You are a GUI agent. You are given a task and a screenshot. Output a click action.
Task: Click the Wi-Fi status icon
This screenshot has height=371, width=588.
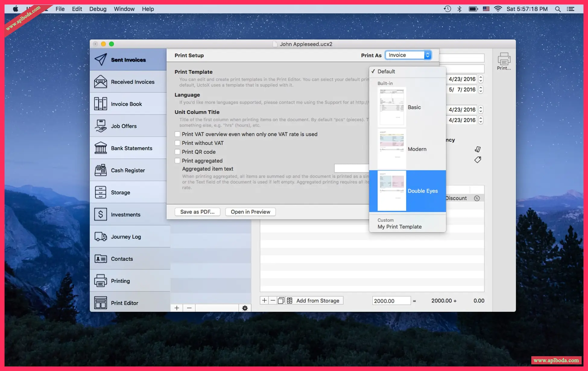[498, 9]
